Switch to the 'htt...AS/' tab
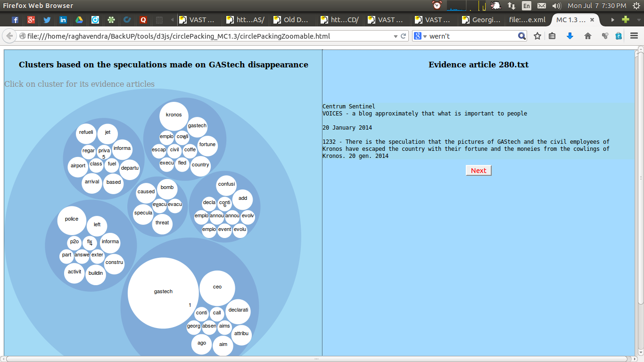 (x=245, y=20)
